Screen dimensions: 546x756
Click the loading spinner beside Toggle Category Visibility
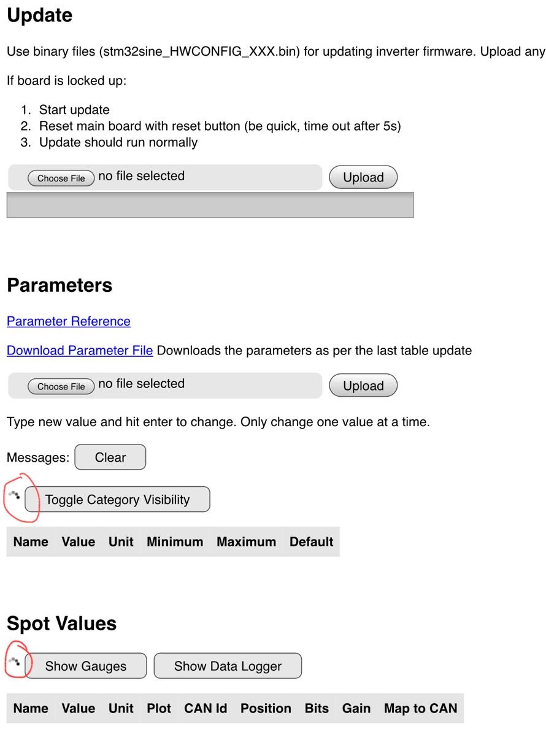click(15, 494)
